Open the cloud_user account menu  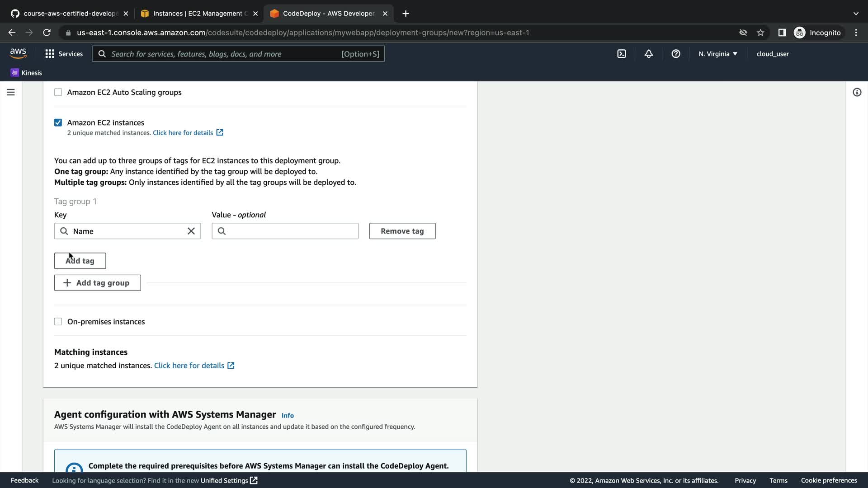(773, 54)
